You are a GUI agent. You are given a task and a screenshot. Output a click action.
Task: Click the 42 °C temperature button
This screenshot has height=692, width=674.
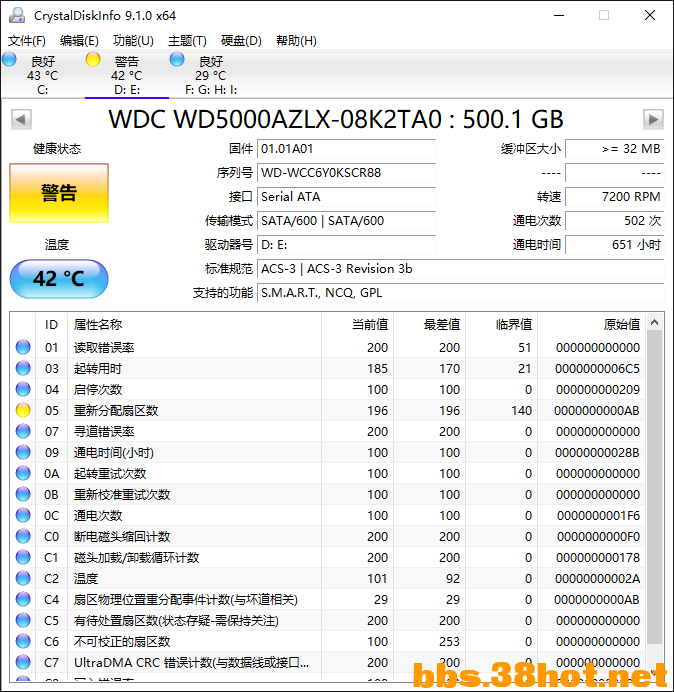tap(59, 279)
